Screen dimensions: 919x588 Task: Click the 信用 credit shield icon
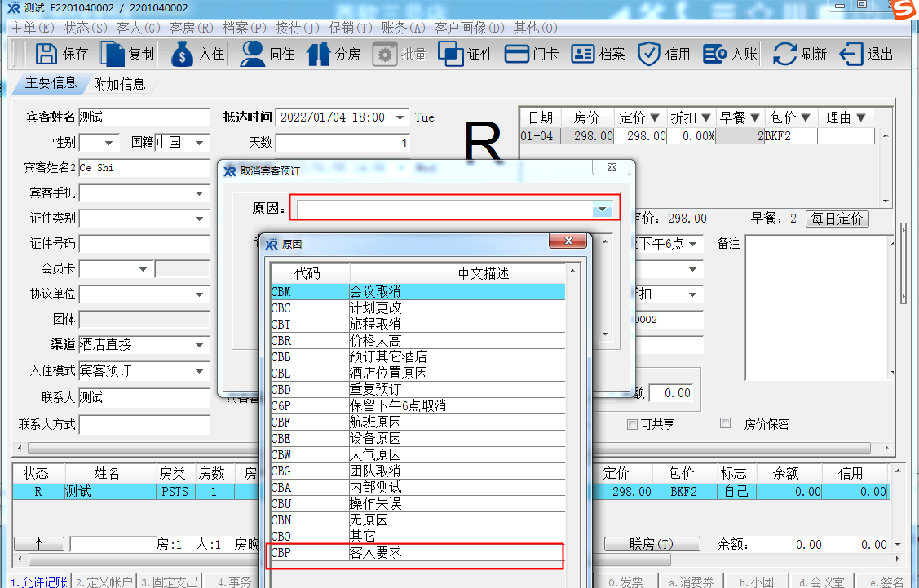pos(649,54)
